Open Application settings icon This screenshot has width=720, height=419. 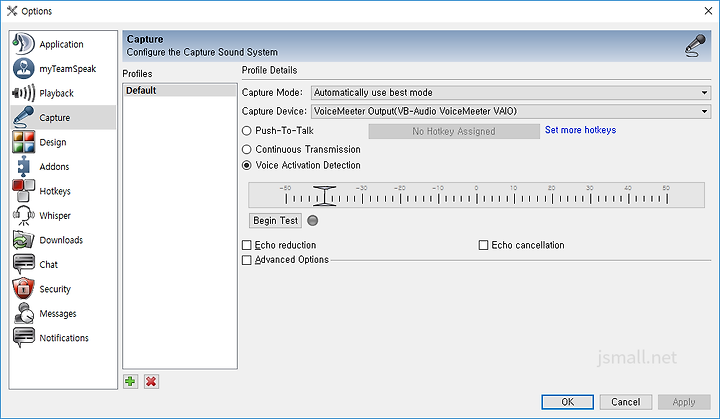click(23, 44)
